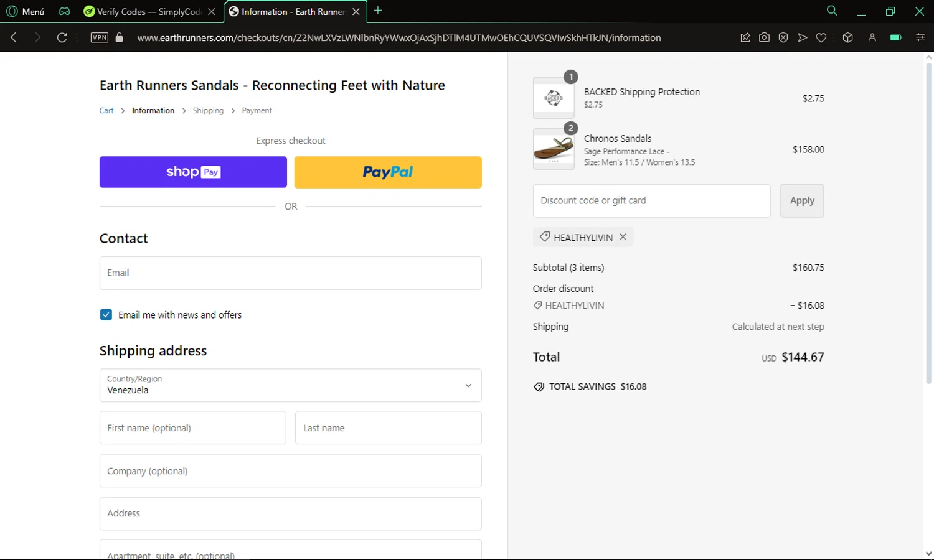
Task: Click the Email input field
Action: click(291, 273)
